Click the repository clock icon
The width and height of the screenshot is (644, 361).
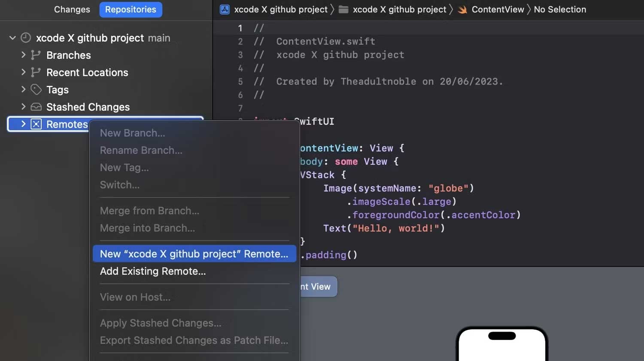(x=26, y=38)
